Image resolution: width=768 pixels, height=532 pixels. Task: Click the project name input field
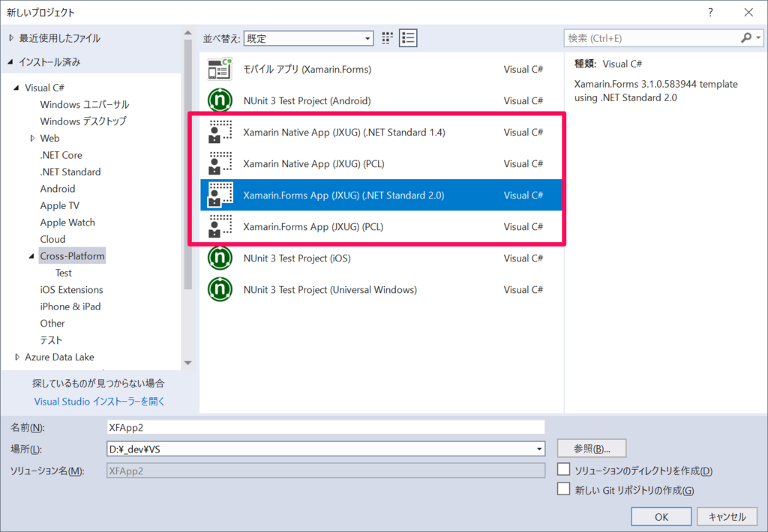(325, 427)
